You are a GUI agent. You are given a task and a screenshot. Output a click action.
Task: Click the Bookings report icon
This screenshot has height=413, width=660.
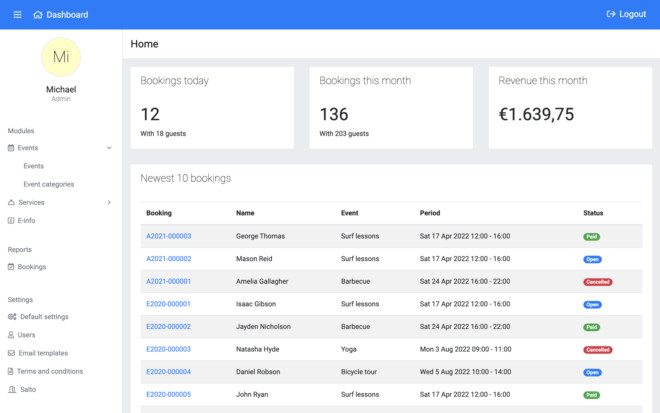(x=11, y=267)
